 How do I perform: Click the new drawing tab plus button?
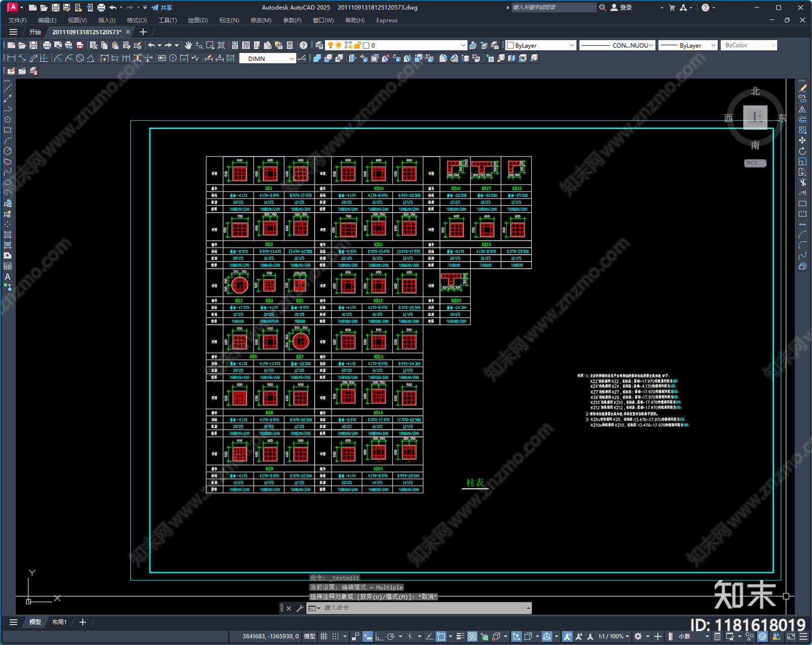tap(143, 32)
